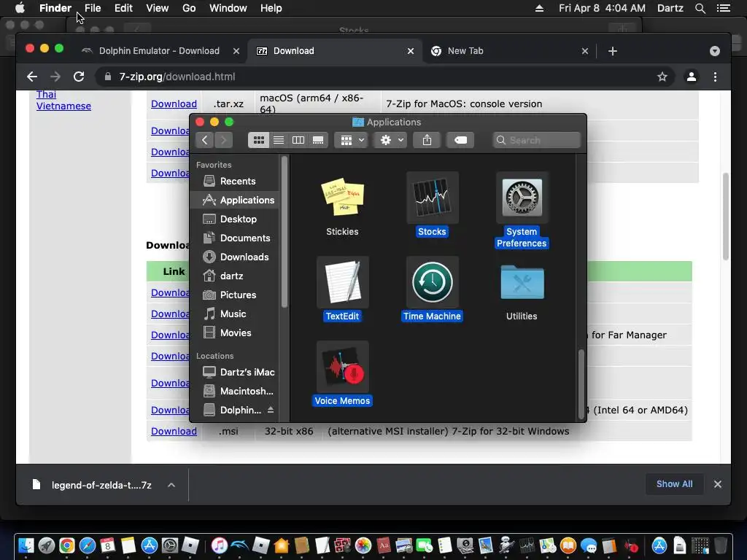Click the Finder sidebar scrollbar

pos(285,232)
